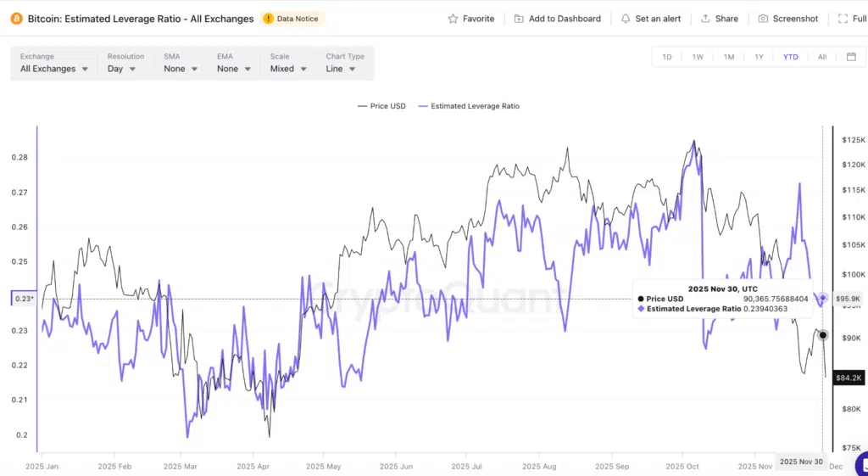The width and height of the screenshot is (868, 476).
Task: Toggle Price USD series in legend
Action: pyautogui.click(x=382, y=106)
